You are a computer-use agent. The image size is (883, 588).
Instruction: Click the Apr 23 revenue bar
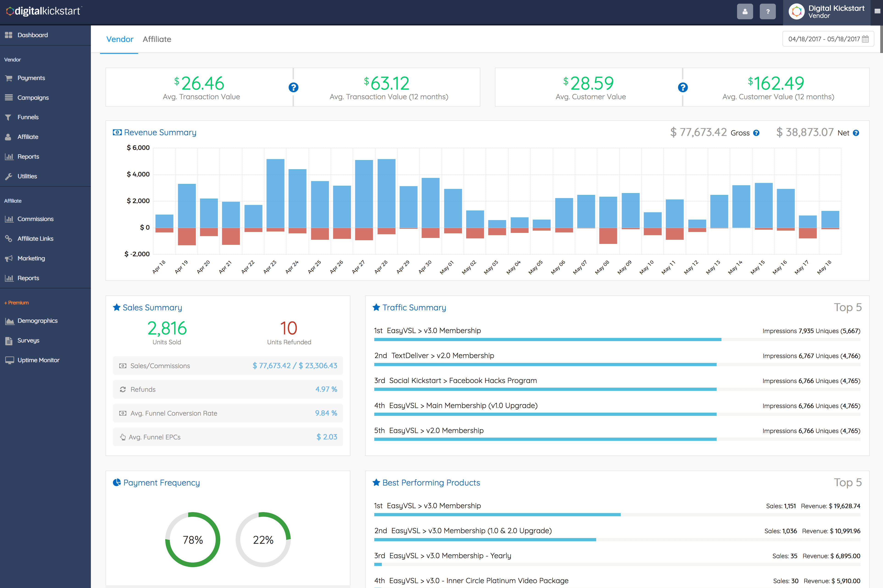pos(275,193)
